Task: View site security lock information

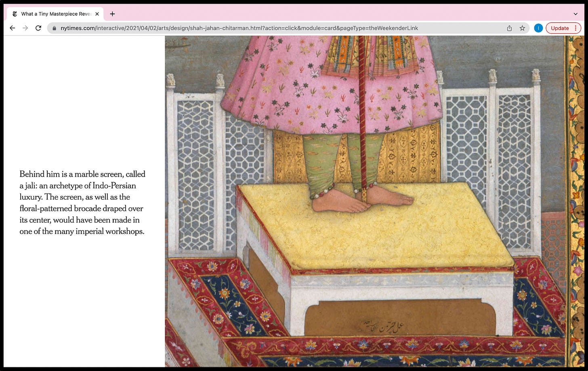Action: pos(55,28)
